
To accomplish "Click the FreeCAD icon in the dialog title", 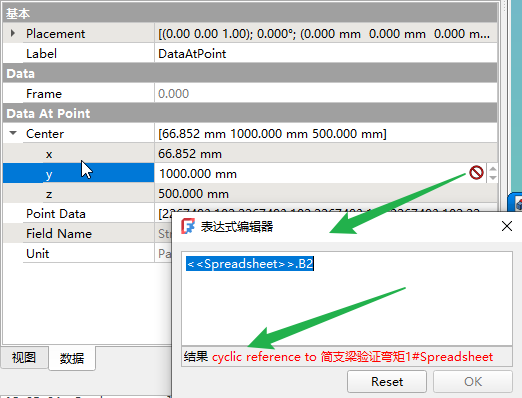I will point(188,226).
